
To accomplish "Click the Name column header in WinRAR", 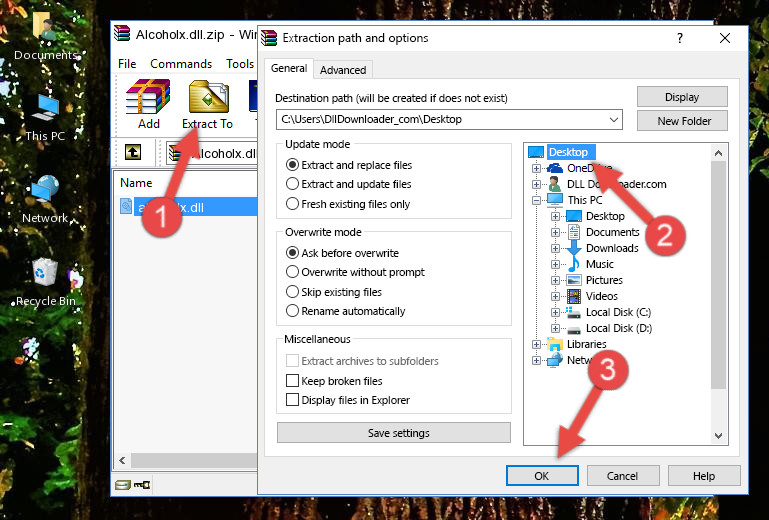I will 136,183.
